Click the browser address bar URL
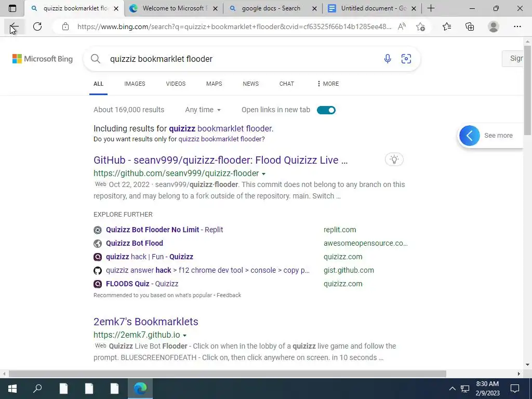532x399 pixels. [234, 26]
